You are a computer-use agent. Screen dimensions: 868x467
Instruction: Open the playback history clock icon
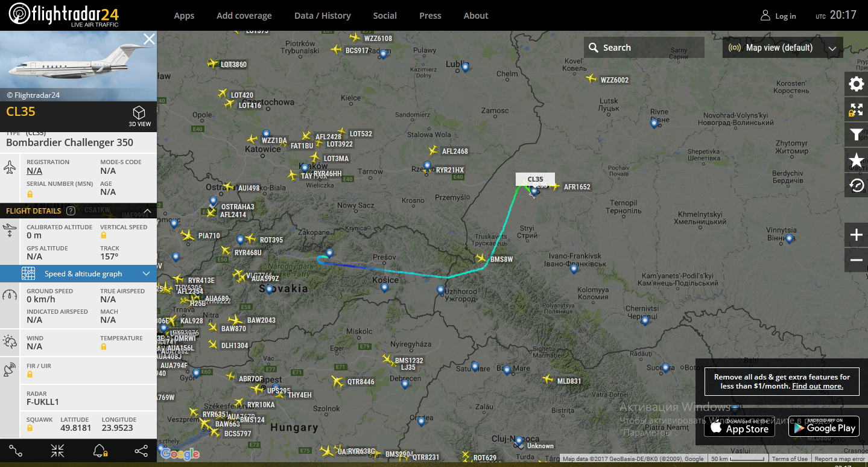coord(856,185)
